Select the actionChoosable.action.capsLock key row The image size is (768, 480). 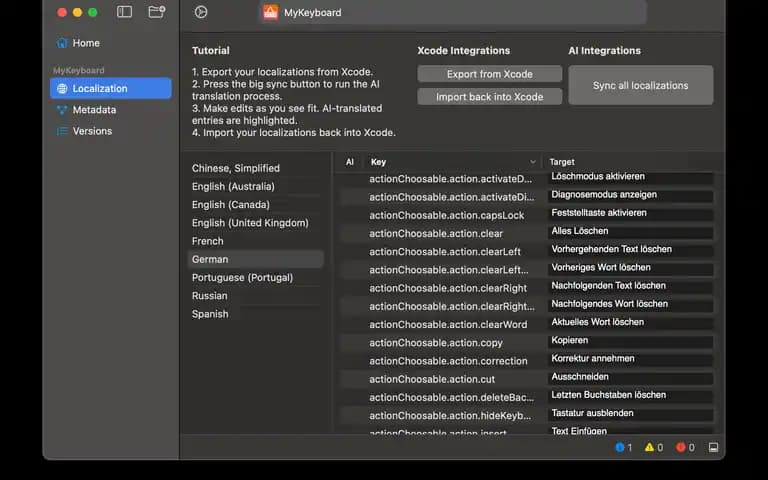[x=446, y=216]
